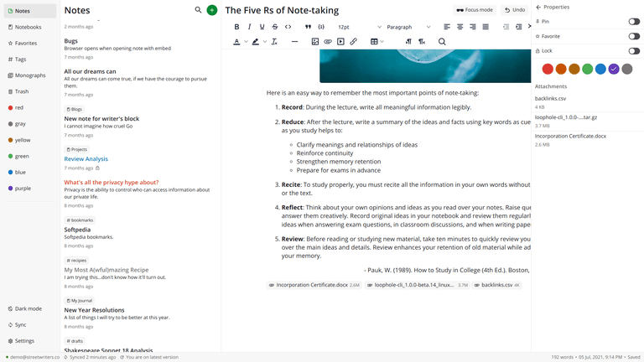Expand the highlight color options arrow
644x362 pixels.
tap(265, 41)
